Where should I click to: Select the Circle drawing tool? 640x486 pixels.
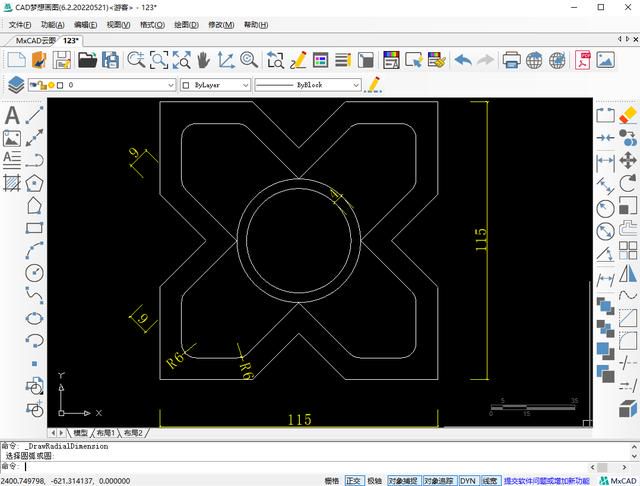point(34,273)
